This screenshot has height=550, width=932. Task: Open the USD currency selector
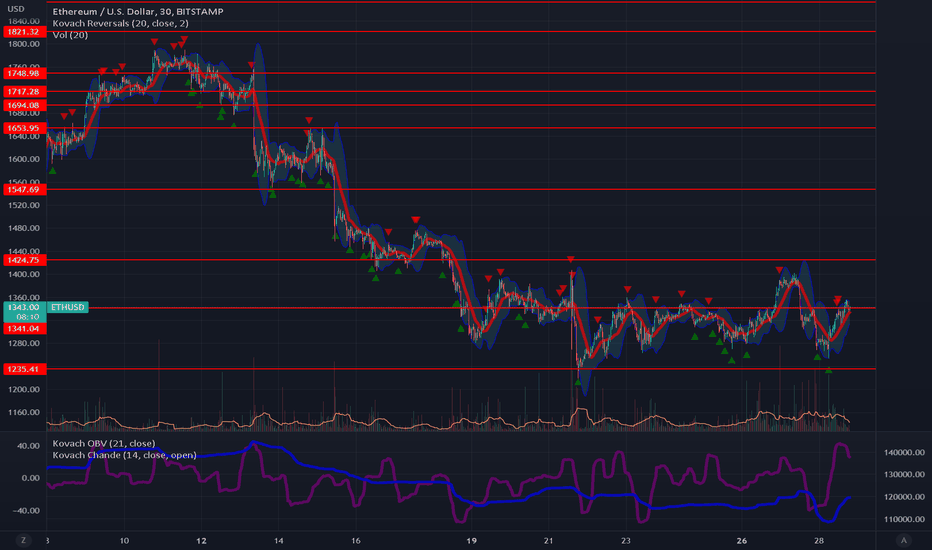click(16, 9)
